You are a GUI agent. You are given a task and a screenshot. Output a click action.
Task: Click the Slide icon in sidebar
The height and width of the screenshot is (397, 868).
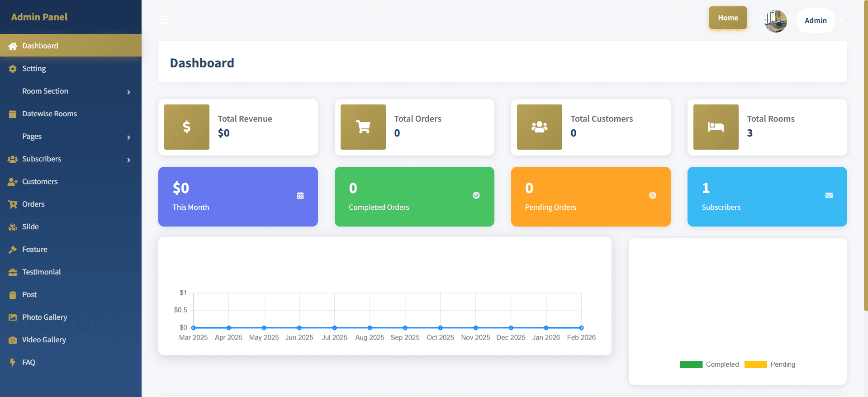[x=13, y=227]
